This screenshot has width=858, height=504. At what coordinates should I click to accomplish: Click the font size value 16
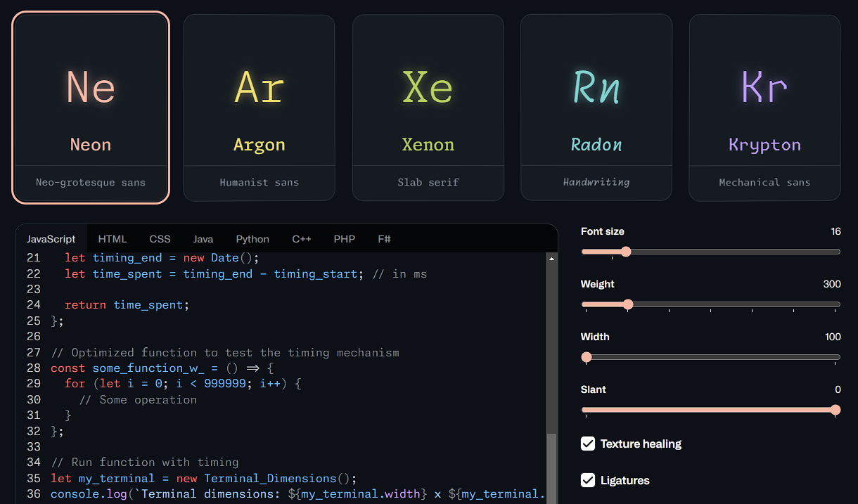coord(835,231)
